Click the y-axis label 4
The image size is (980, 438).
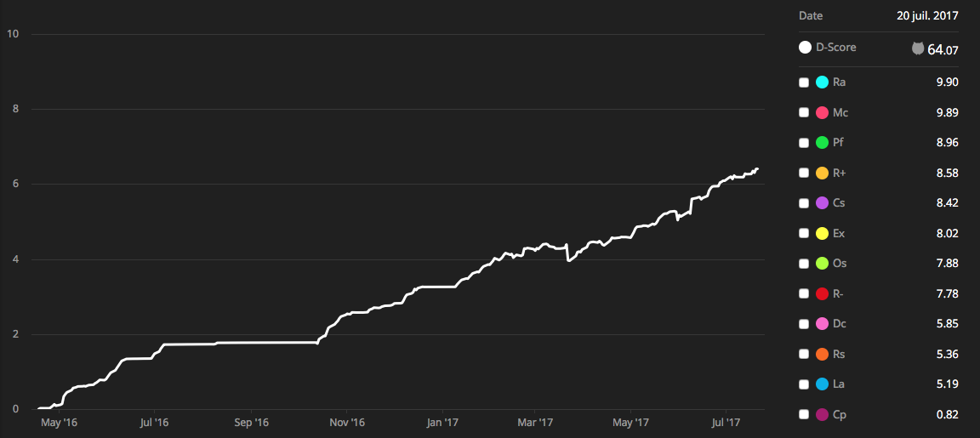pos(14,259)
